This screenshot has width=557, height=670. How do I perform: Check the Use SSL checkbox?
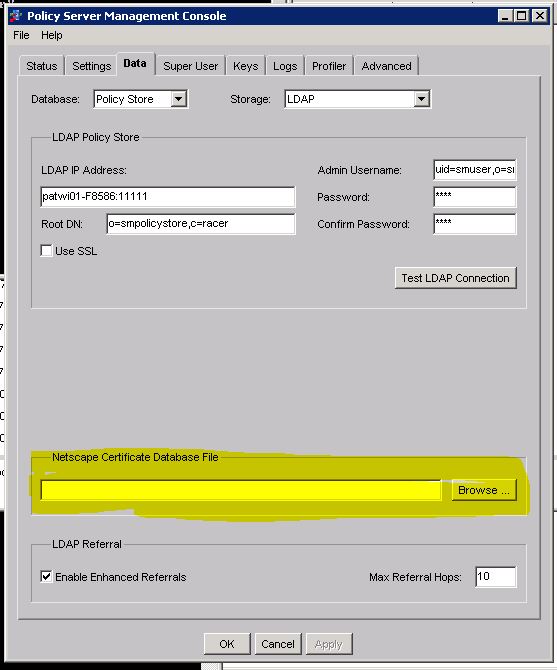pos(46,250)
